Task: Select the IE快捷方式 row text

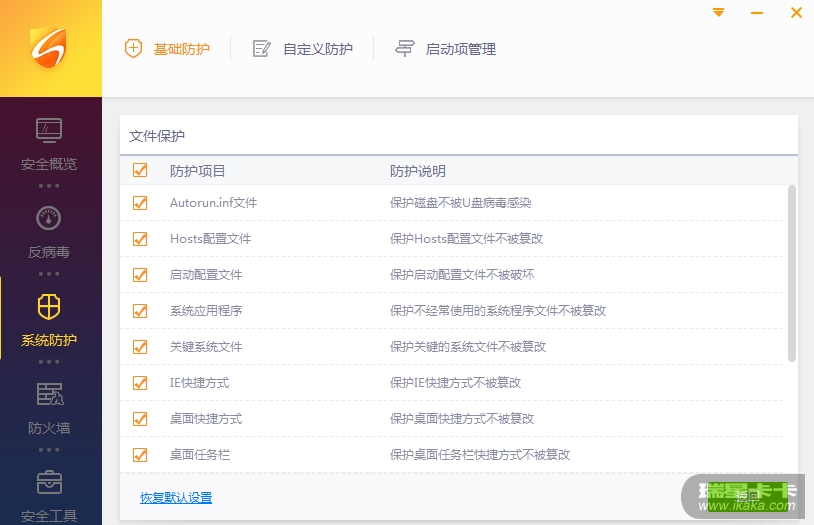Action: click(x=199, y=383)
